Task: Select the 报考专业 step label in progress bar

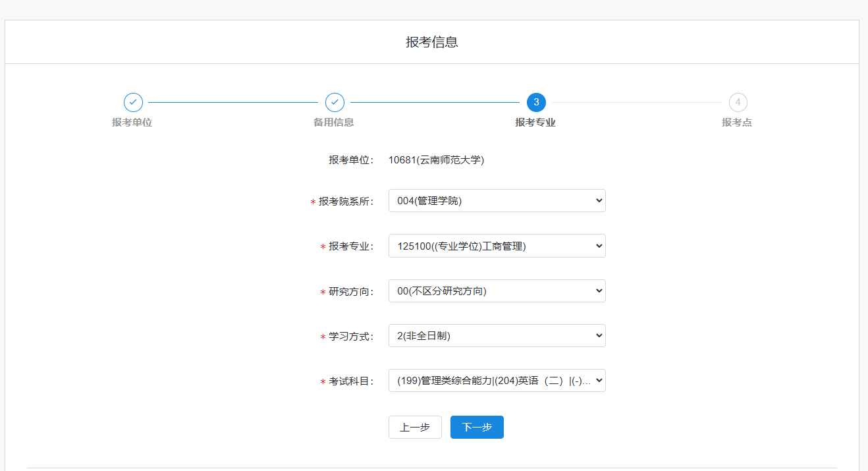Action: [535, 123]
